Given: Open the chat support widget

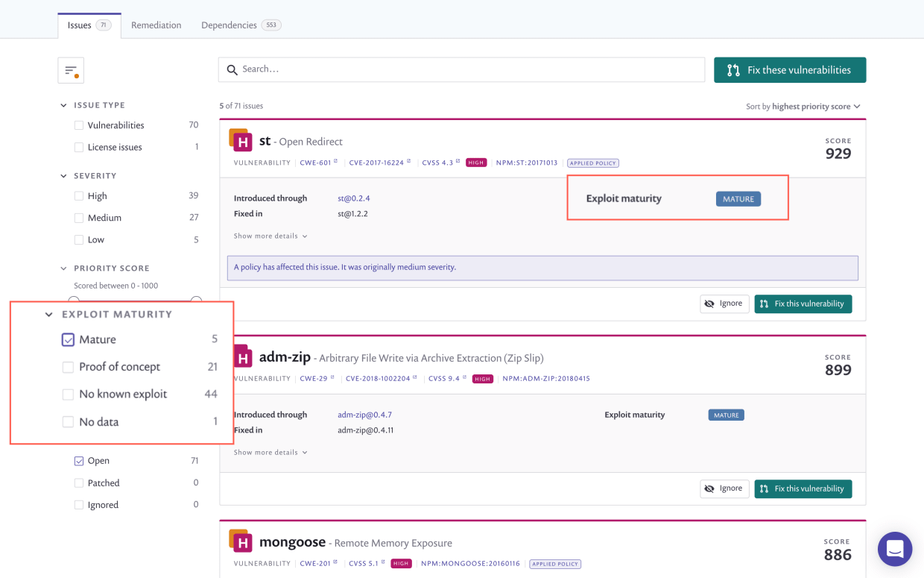Looking at the screenshot, I should pos(894,550).
